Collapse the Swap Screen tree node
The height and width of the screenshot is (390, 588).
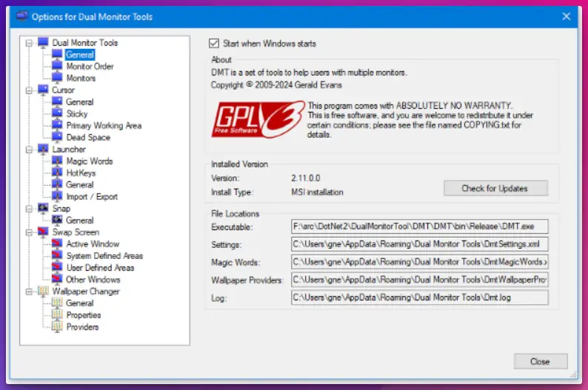(29, 232)
